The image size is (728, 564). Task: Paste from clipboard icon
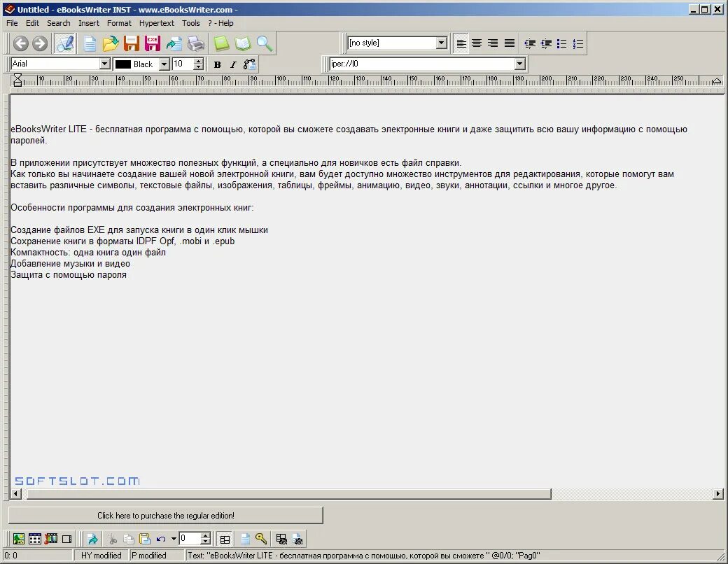(145, 539)
